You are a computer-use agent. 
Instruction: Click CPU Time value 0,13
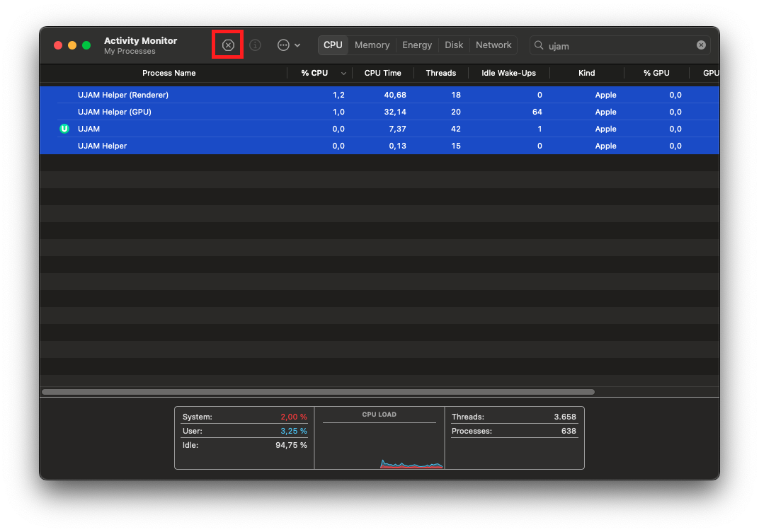(397, 146)
